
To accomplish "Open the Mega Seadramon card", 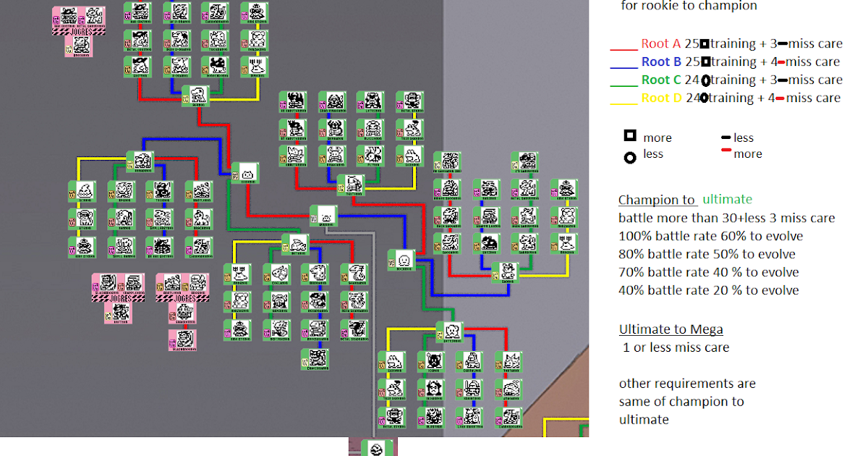I will click(354, 301).
